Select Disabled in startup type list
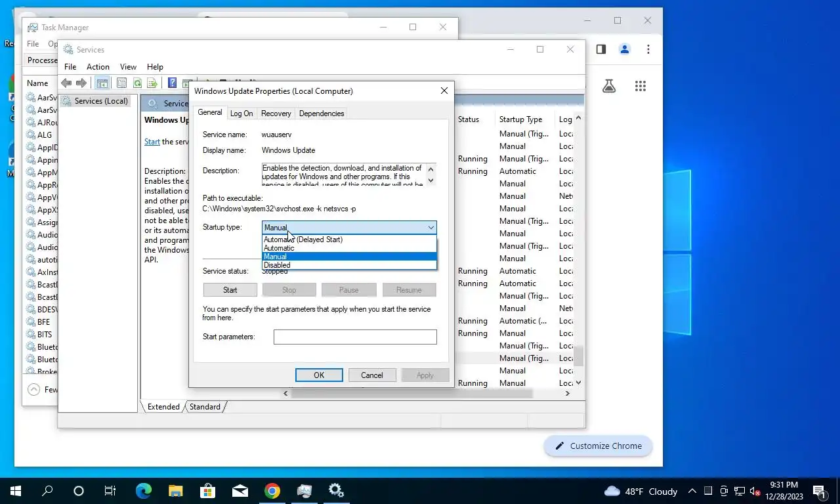Viewport: 840px width, 504px height. pyautogui.click(x=349, y=265)
